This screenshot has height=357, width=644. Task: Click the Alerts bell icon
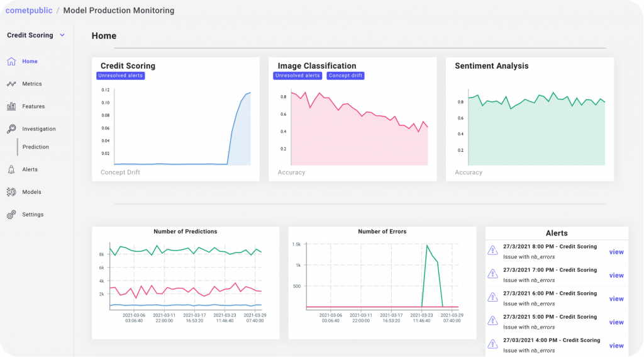tap(11, 169)
